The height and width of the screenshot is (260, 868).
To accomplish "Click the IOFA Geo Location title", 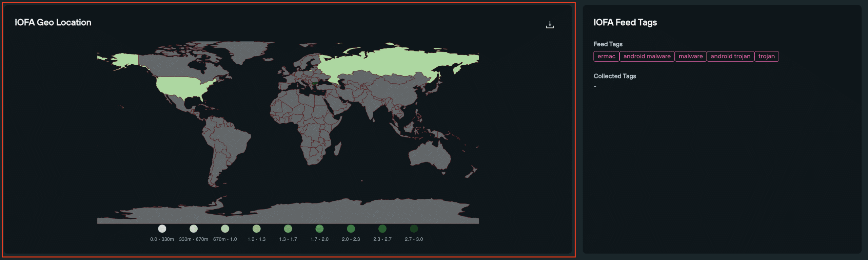I will [x=53, y=22].
